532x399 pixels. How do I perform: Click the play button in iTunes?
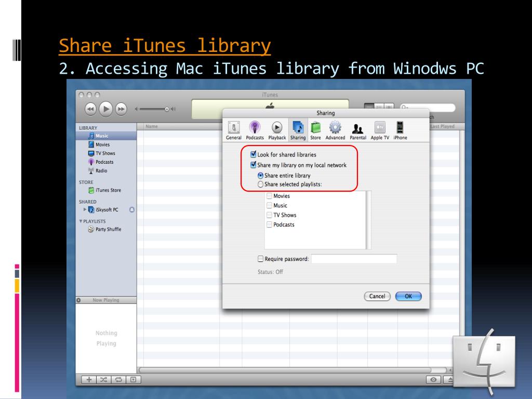[106, 109]
